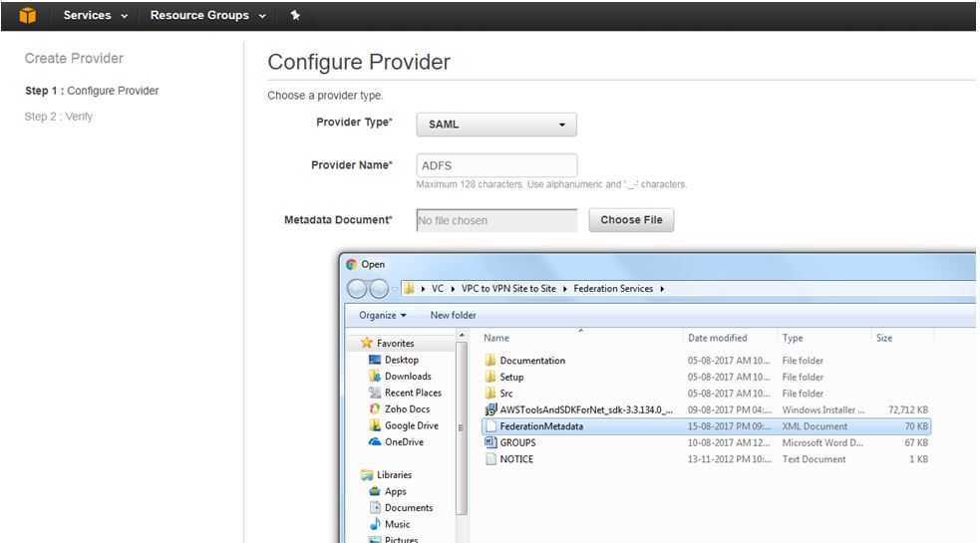Open the Resource Groups menu
Viewport: 980px width, 543px height.
pyautogui.click(x=207, y=16)
